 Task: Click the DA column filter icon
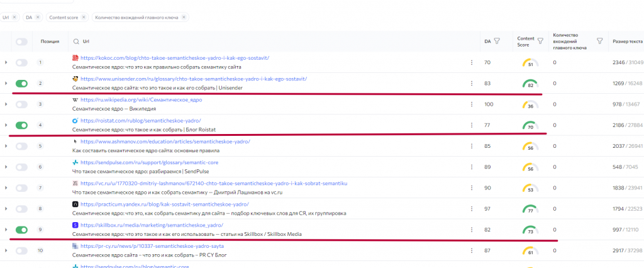point(497,42)
